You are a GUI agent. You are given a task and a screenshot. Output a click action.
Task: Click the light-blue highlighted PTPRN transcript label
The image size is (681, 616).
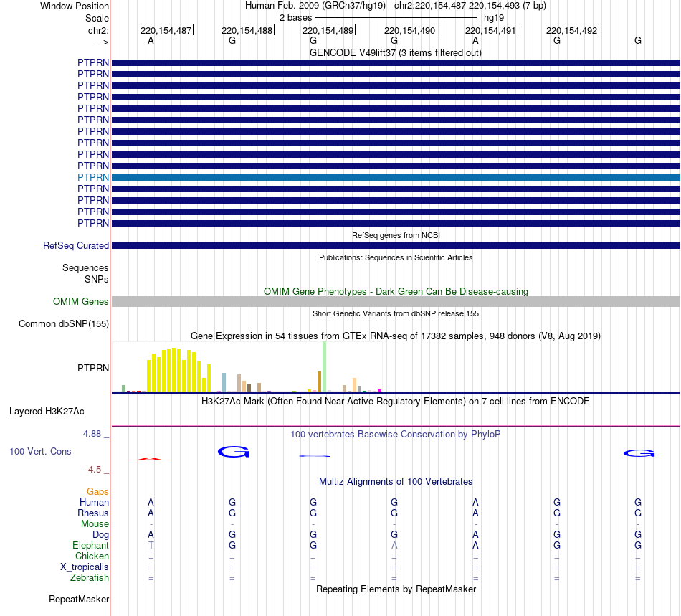click(x=93, y=177)
